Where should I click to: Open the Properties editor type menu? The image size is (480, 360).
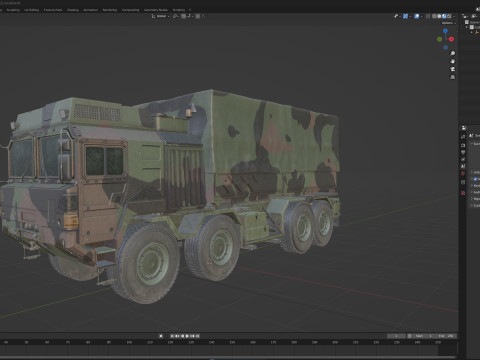pyautogui.click(x=464, y=128)
